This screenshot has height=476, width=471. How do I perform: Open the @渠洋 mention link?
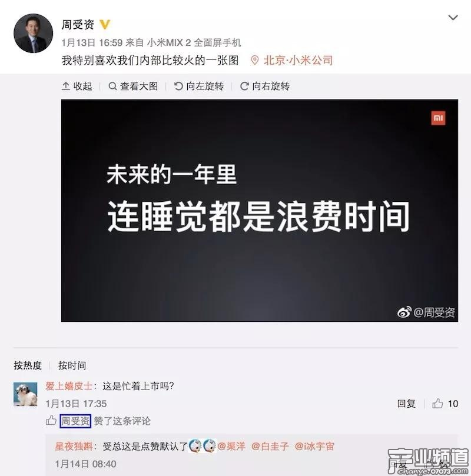tap(231, 446)
